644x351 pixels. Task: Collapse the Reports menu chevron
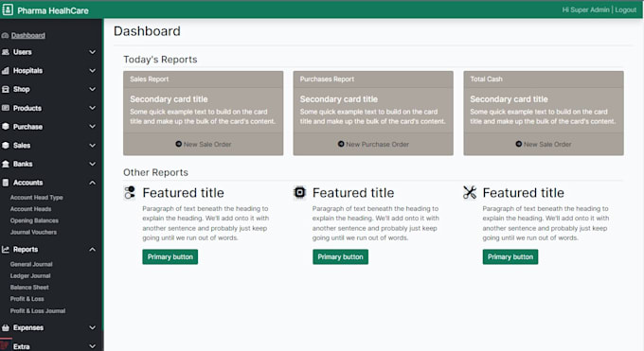(93, 249)
